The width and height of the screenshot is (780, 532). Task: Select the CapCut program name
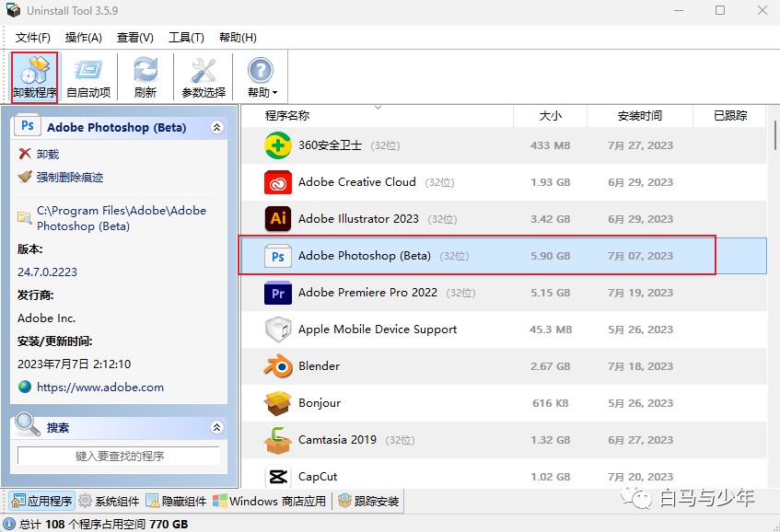coord(318,477)
